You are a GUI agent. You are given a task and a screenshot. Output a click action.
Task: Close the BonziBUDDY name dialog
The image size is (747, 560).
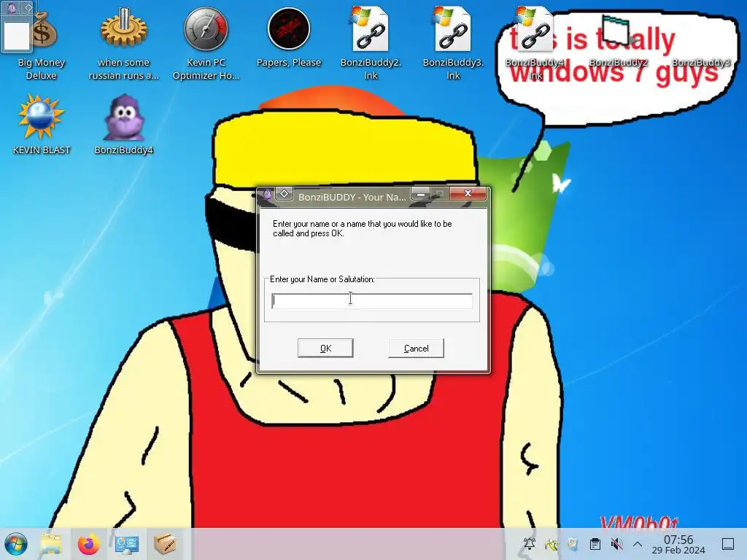point(468,193)
